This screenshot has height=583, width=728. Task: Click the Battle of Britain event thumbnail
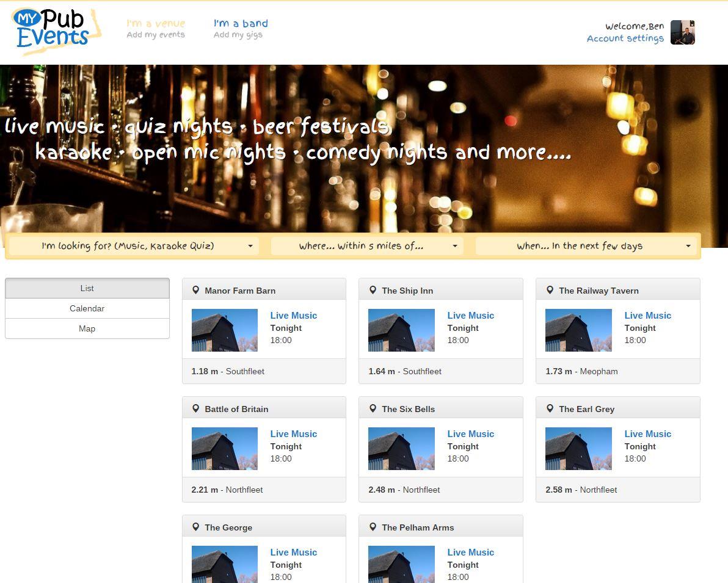225,448
